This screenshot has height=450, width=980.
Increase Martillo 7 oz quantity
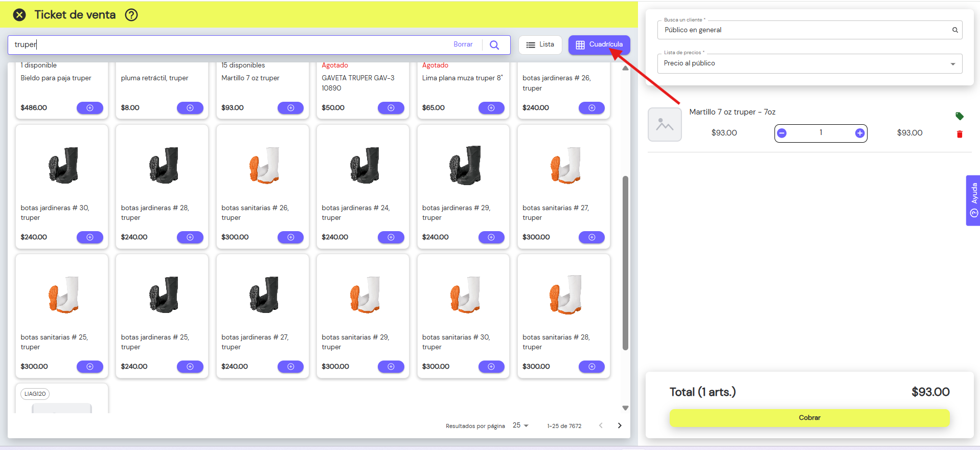pos(860,133)
